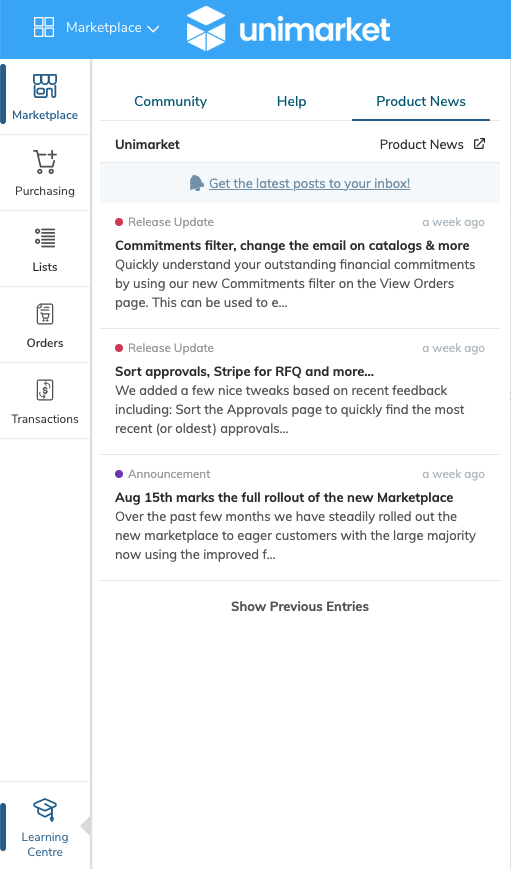
Task: Open the Transactions sidebar icon
Action: tap(45, 390)
